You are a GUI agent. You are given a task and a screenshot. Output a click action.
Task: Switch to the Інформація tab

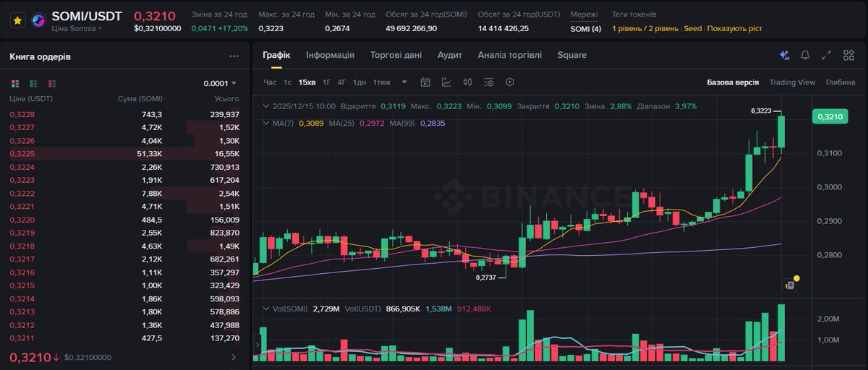330,55
